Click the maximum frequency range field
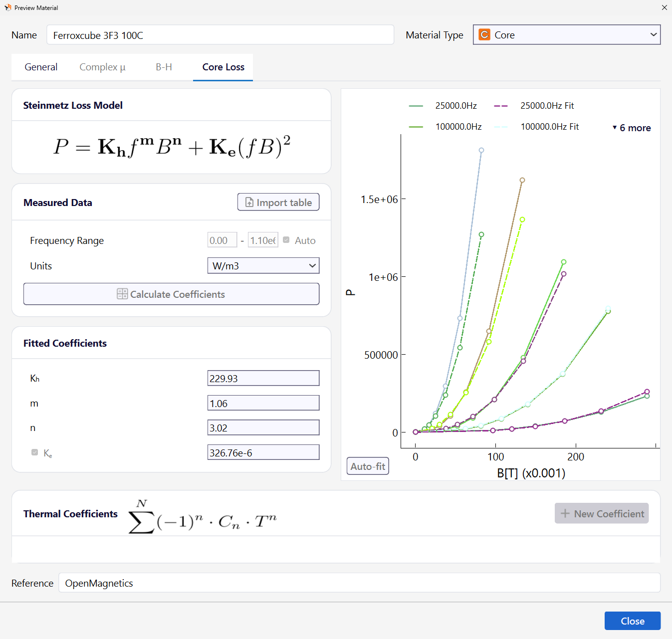This screenshot has width=672, height=639. 263,240
